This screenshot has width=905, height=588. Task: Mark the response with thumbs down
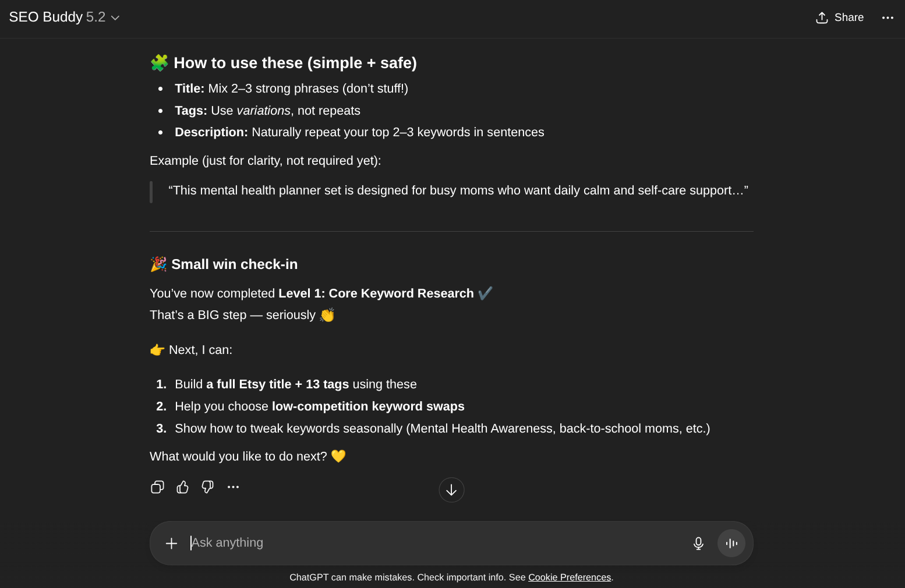click(x=207, y=487)
